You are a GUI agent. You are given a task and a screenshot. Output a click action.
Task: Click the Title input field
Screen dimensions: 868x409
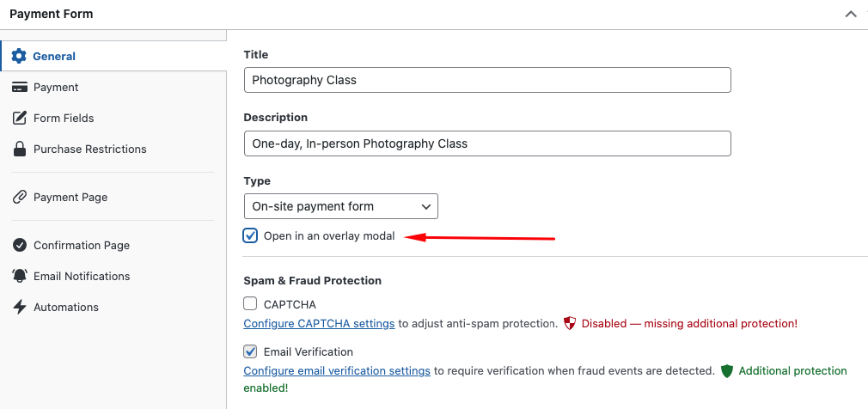486,80
